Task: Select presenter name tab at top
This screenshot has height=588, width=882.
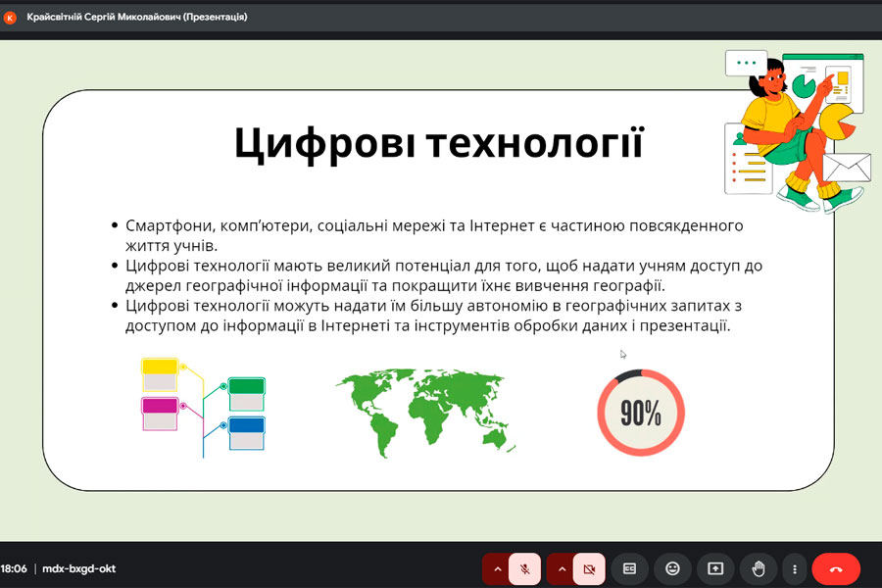Action: (x=137, y=17)
